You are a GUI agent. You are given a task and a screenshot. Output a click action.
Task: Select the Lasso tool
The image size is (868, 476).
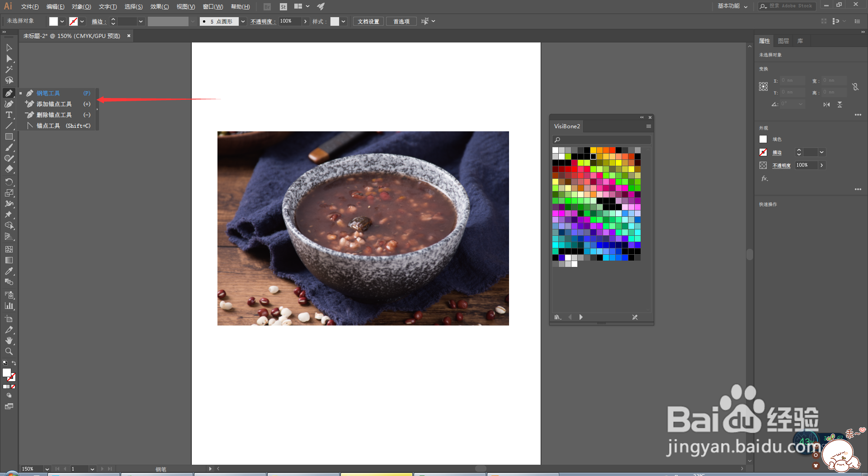point(9,80)
